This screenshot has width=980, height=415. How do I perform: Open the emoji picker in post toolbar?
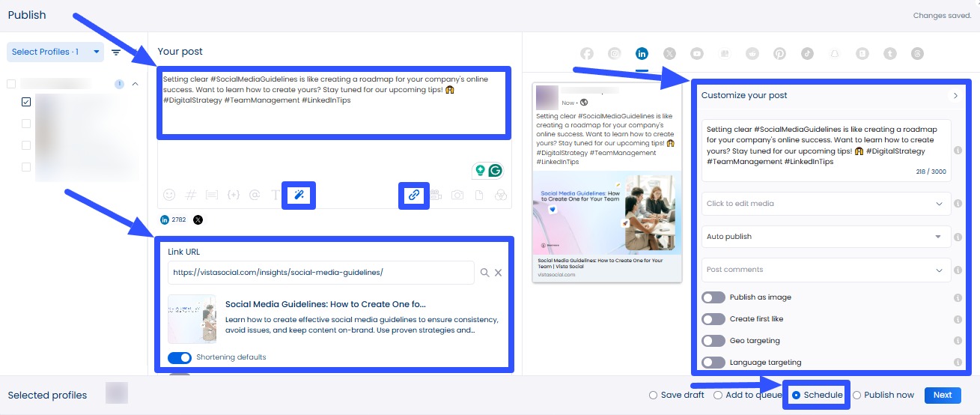tap(169, 195)
